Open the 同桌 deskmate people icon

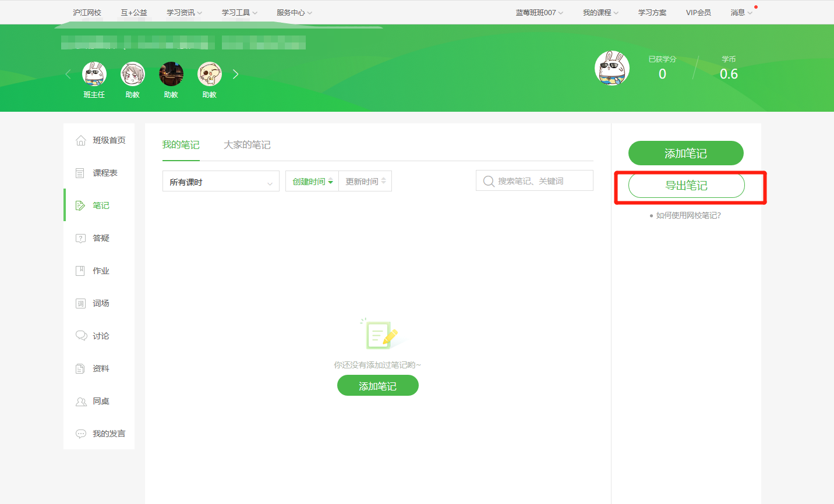(x=81, y=401)
